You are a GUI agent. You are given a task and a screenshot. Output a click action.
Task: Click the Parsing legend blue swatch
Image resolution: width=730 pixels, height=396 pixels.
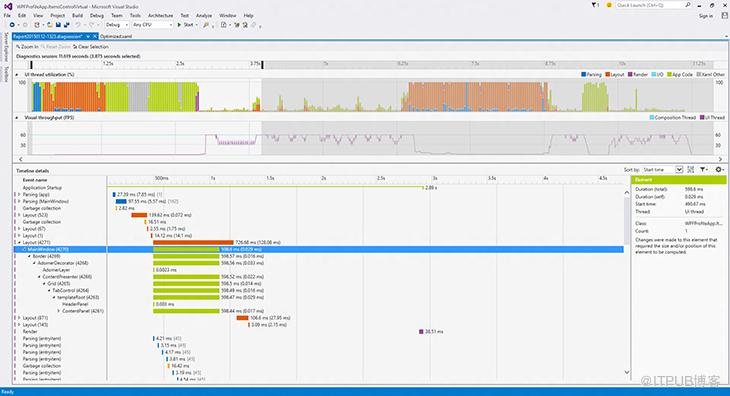click(584, 74)
